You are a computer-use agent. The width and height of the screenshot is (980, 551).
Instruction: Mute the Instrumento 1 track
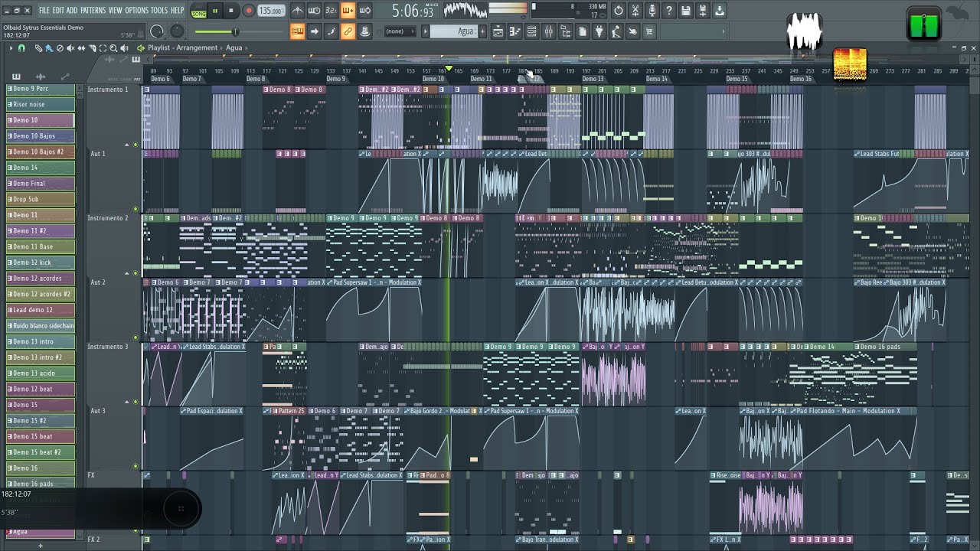136,145
